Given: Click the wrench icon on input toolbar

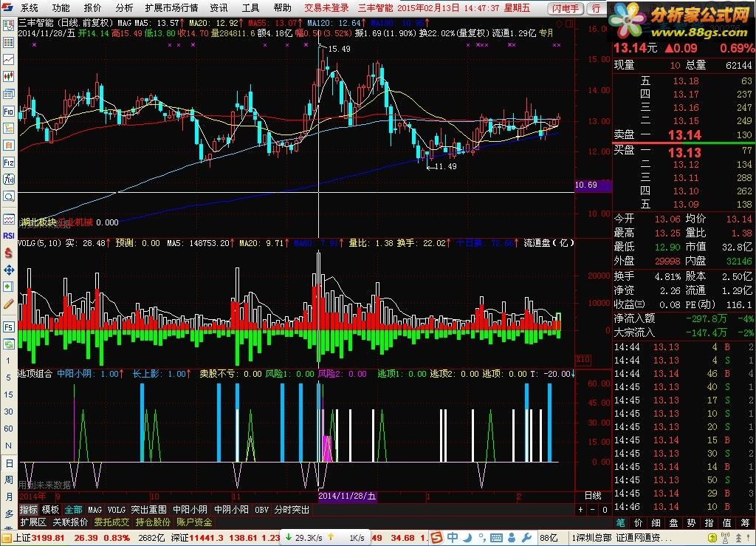Looking at the screenshot, I should coord(527,537).
